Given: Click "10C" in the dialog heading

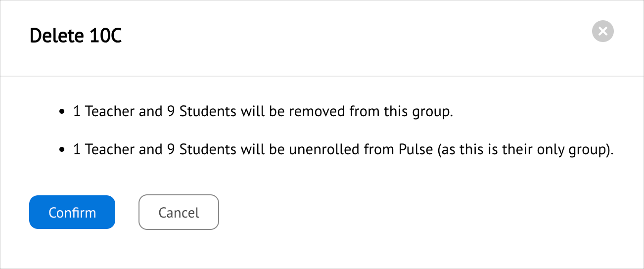Looking at the screenshot, I should point(106,36).
